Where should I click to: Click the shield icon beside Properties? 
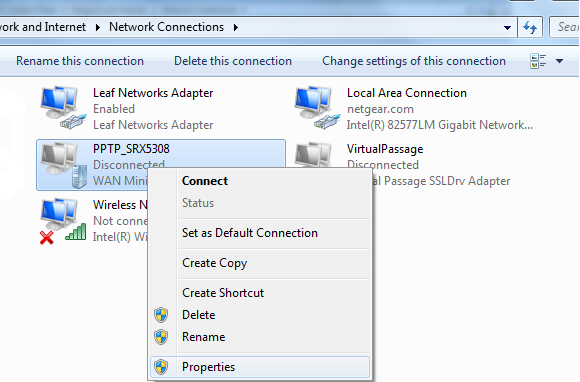tap(161, 367)
